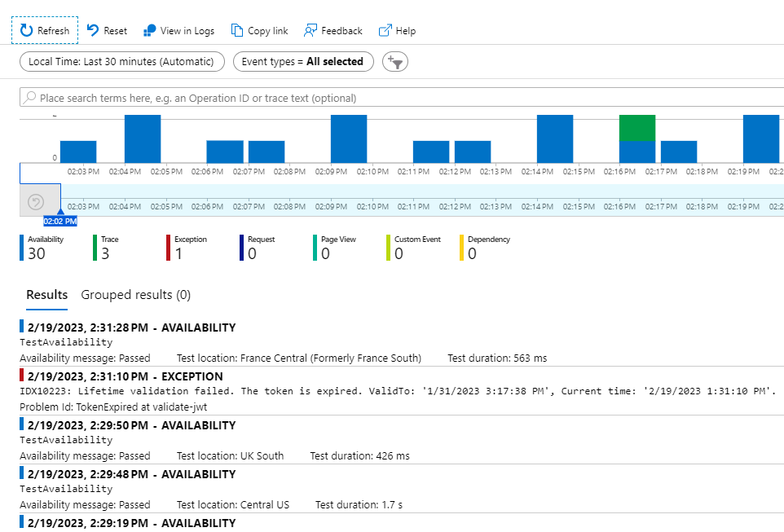Focus the search terms input field
The image size is (784, 532).
(x=402, y=98)
